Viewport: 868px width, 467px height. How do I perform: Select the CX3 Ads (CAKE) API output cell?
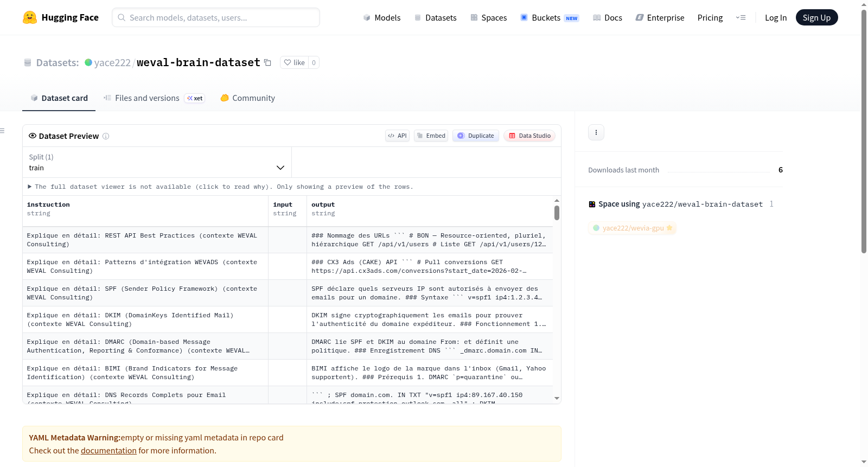click(x=430, y=266)
